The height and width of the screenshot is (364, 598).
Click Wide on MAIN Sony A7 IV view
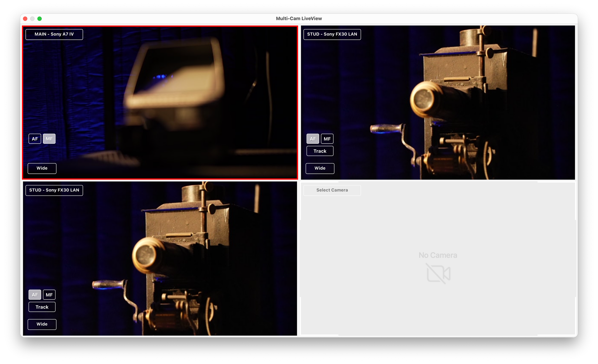[x=42, y=168]
